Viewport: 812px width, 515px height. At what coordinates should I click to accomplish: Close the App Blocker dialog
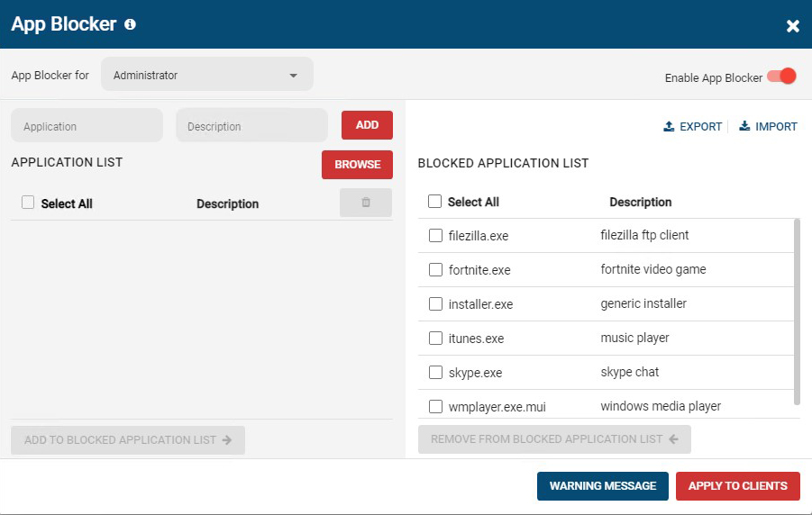(792, 26)
